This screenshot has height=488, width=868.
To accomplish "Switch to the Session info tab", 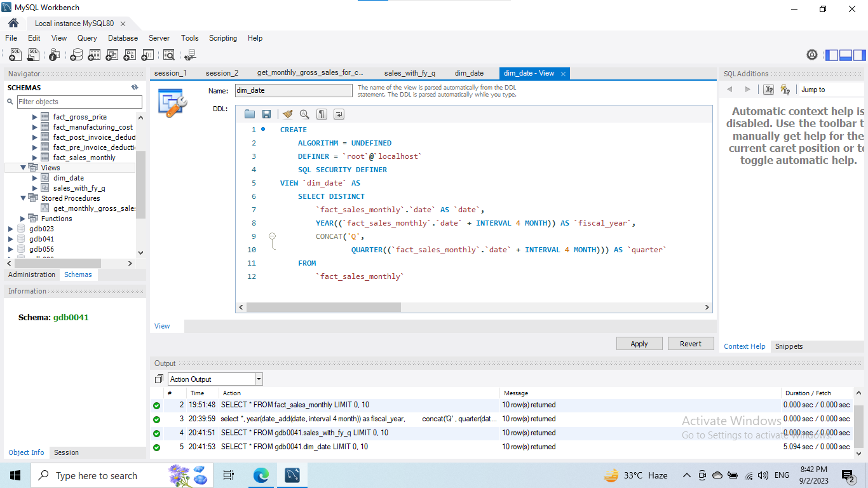I will (66, 452).
